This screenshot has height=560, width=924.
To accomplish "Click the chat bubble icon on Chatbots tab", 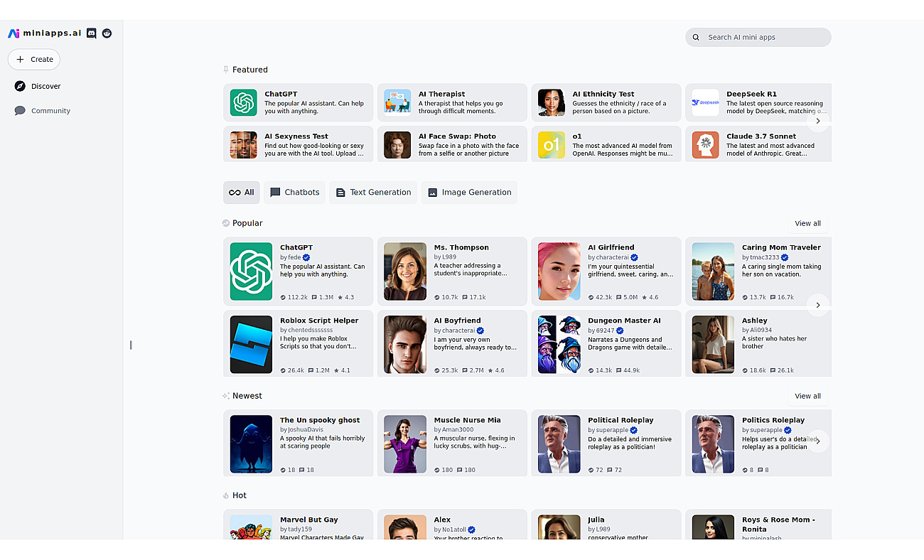I will [275, 193].
